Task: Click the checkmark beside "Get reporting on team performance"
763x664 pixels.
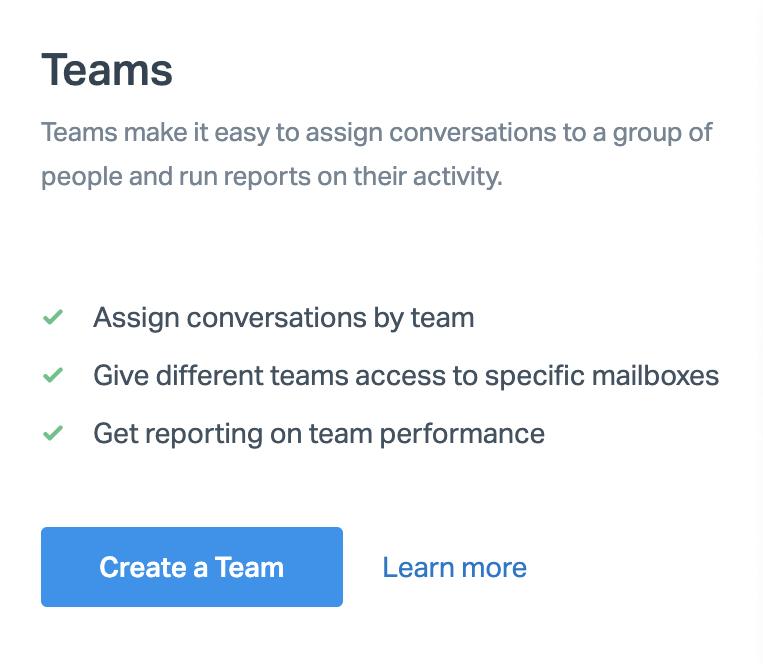Action: pyautogui.click(x=53, y=434)
